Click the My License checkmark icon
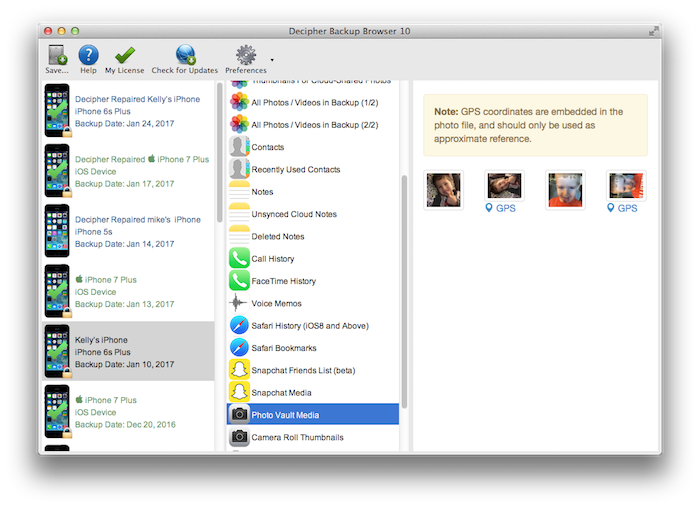The width and height of the screenshot is (700, 508). 125,55
